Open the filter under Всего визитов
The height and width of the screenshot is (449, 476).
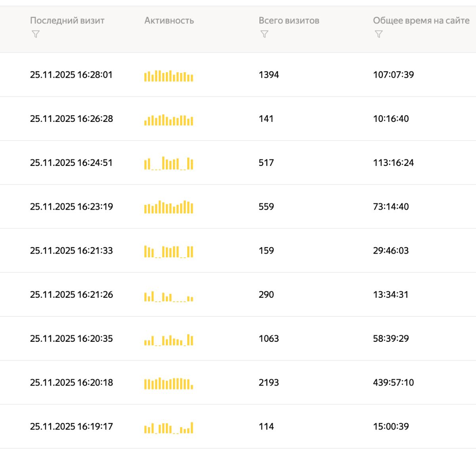click(x=264, y=34)
